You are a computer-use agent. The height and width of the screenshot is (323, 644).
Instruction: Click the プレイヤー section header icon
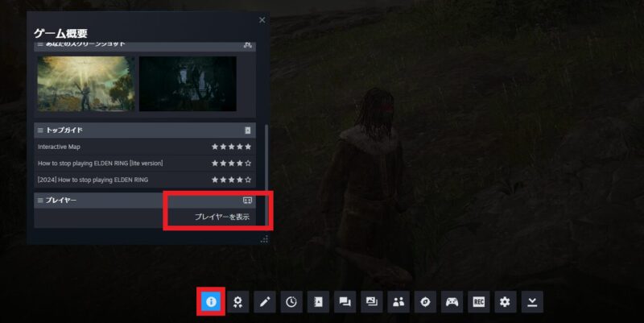pos(247,200)
